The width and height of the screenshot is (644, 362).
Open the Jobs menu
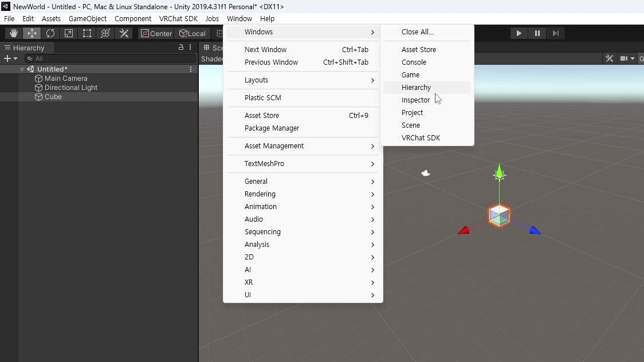tap(212, 18)
